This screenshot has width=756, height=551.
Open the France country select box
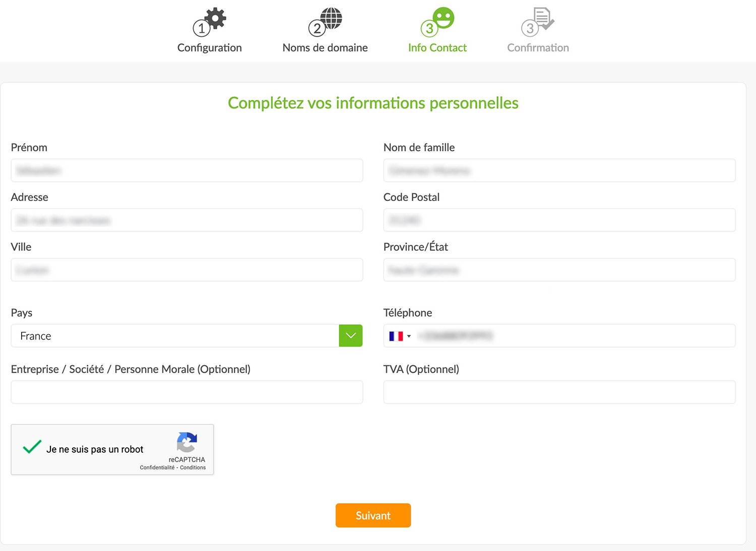[x=175, y=336]
